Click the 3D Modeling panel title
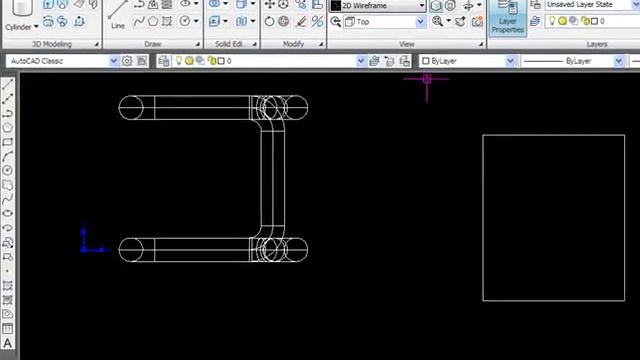Viewport: 640px width, 360px height. click(x=52, y=44)
